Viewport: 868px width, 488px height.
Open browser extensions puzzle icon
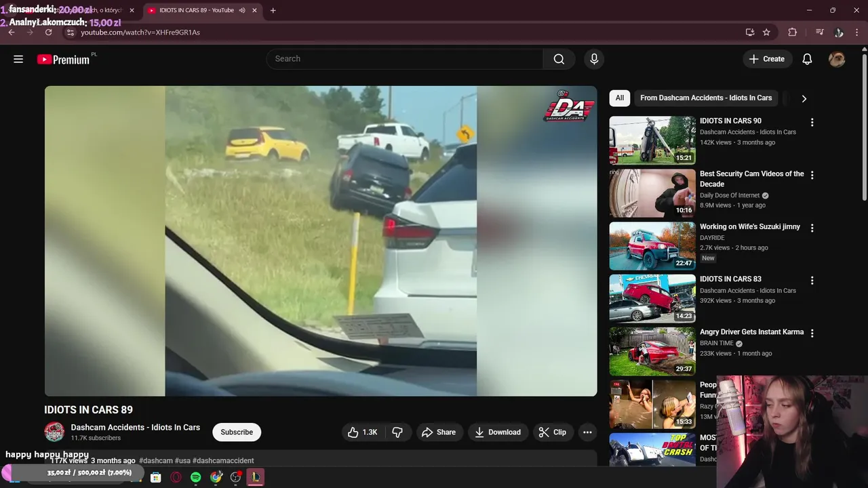click(x=792, y=32)
